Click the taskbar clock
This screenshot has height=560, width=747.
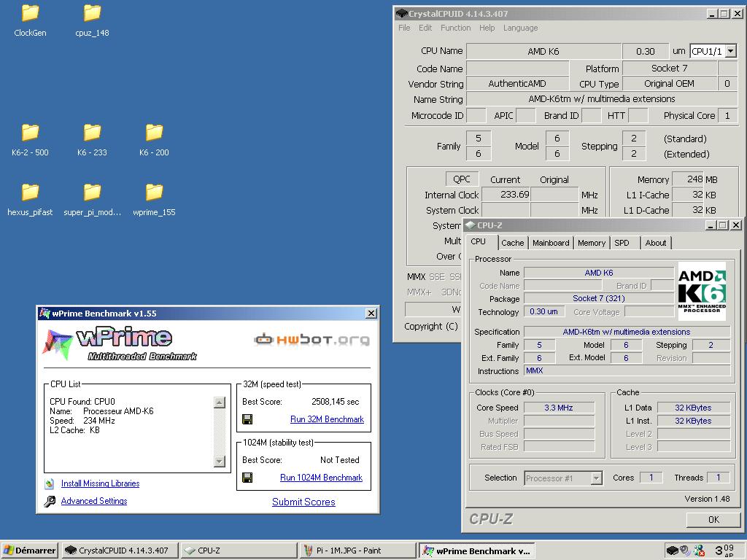(x=724, y=551)
